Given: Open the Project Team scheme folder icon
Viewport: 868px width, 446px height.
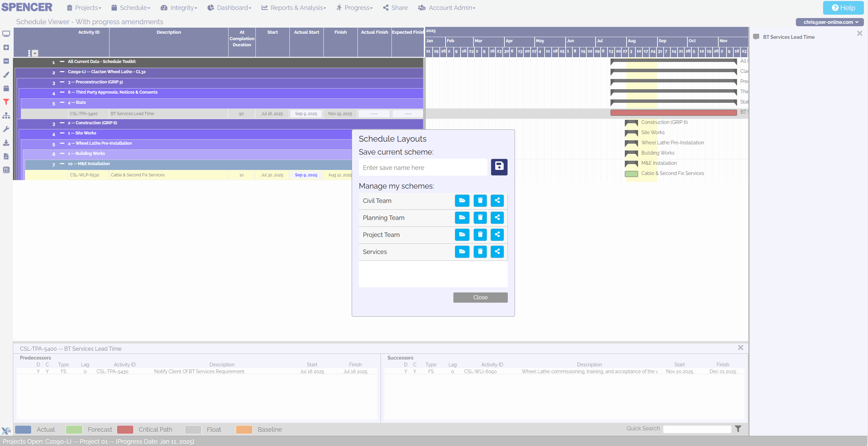Looking at the screenshot, I should click(x=462, y=235).
